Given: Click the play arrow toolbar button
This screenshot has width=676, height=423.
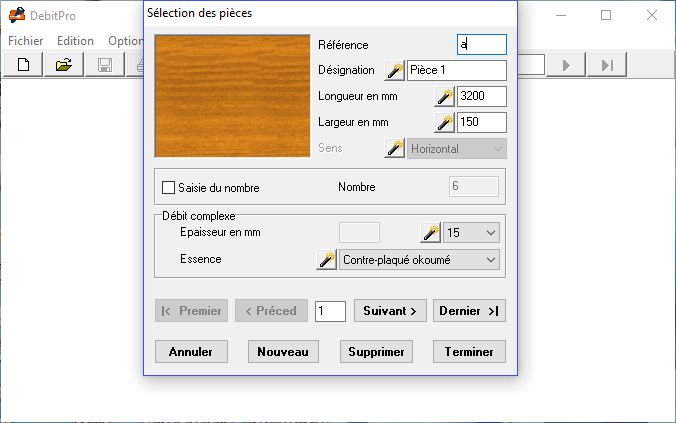Looking at the screenshot, I should pyautogui.click(x=566, y=65).
